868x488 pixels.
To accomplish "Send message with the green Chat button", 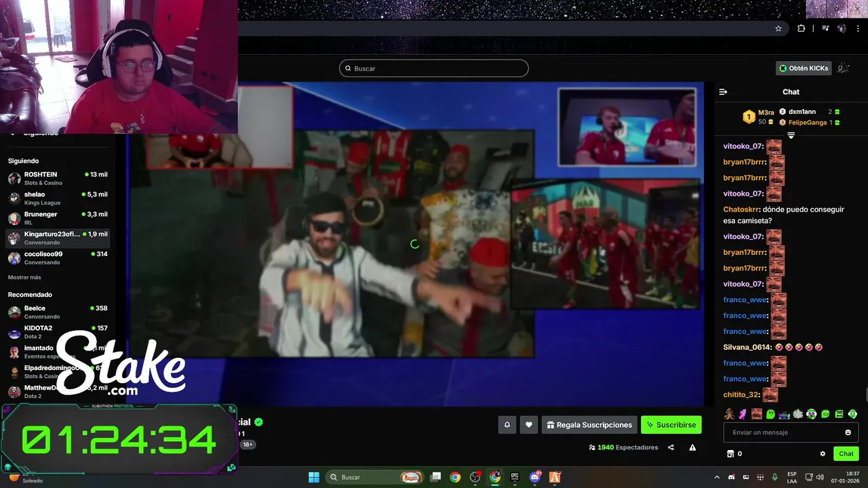I will (x=846, y=454).
